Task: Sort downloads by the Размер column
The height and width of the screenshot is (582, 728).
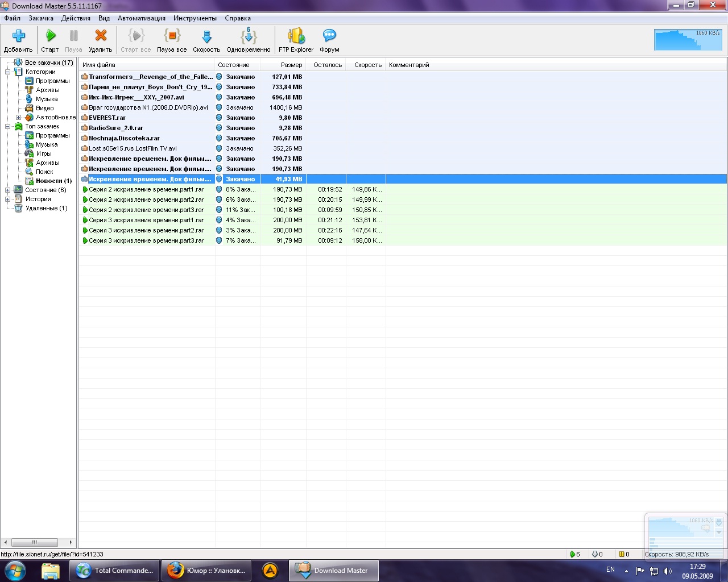Action: point(291,64)
